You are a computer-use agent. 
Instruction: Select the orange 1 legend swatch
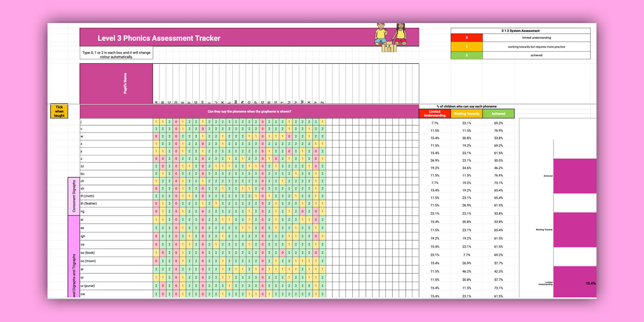[x=466, y=47]
